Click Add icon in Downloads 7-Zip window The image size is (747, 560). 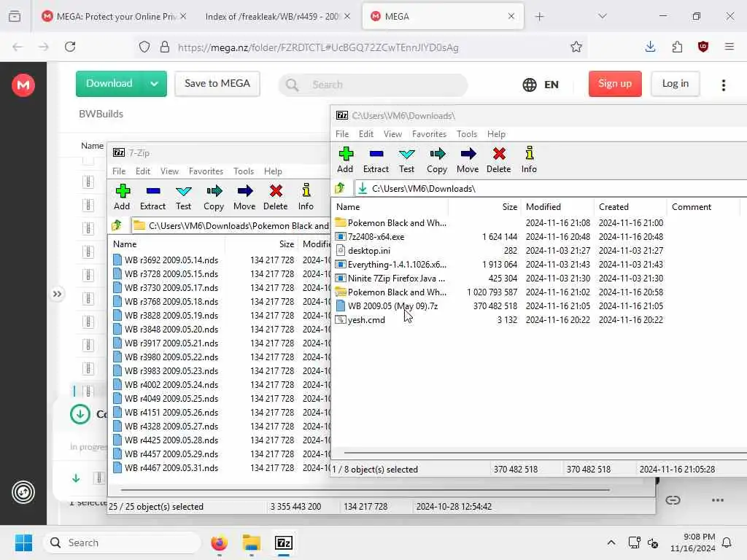(345, 154)
